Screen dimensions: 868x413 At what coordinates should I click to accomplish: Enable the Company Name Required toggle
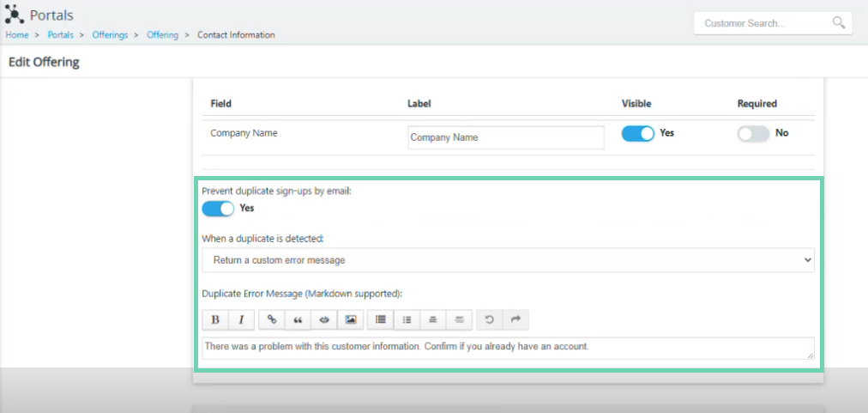pos(753,134)
